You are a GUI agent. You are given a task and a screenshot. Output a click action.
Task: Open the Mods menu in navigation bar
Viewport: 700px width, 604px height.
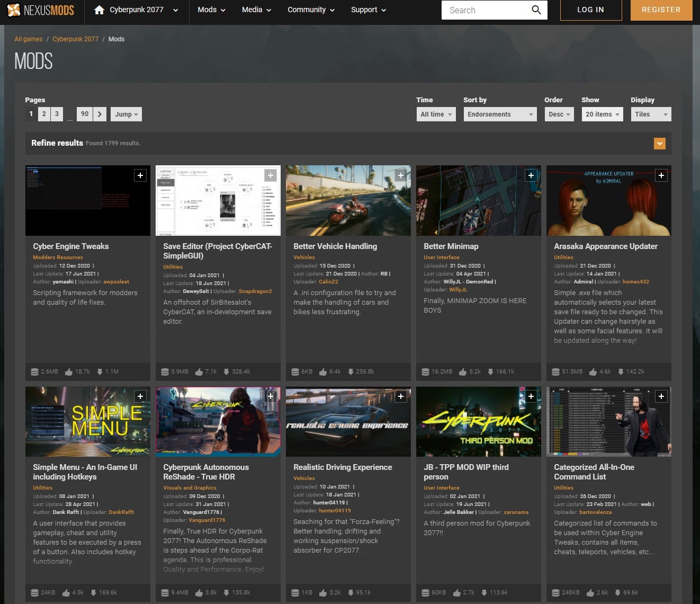[211, 10]
